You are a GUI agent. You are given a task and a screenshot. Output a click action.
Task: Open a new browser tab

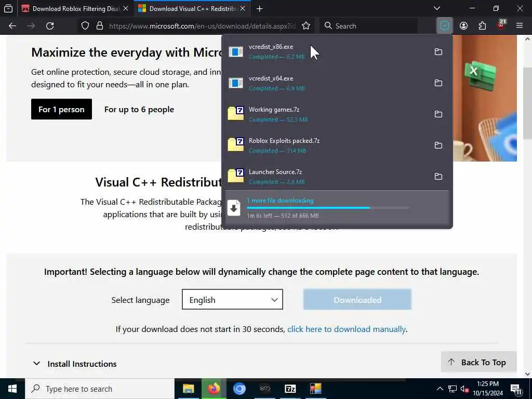(x=260, y=9)
